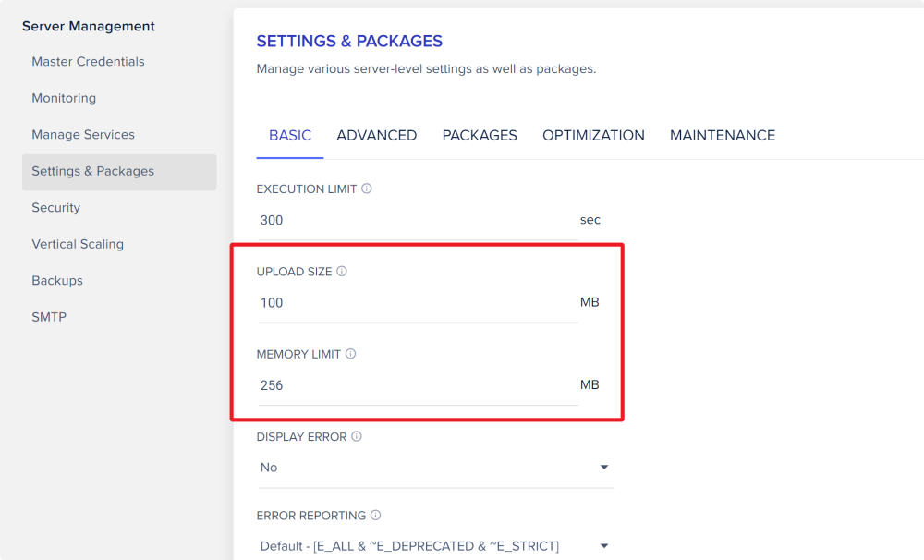Click the 'Manage various server-level settings' description
924x560 pixels.
426,69
